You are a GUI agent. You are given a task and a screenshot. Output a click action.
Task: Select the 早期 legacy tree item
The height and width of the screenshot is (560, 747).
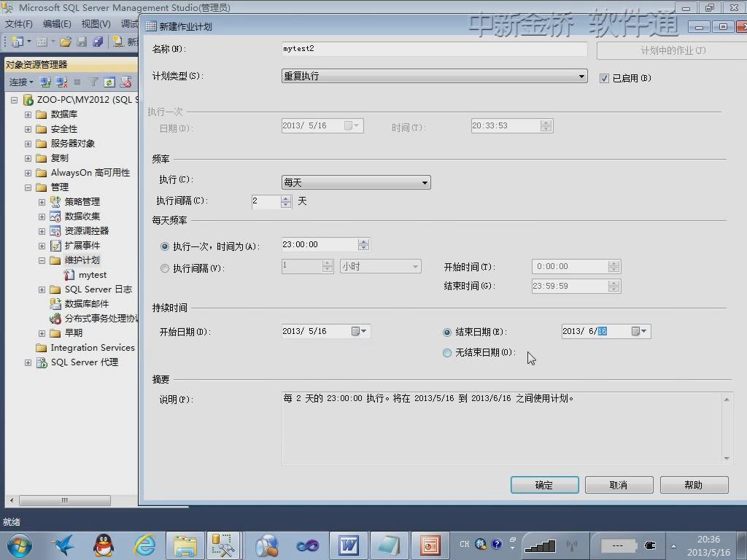coord(74,333)
